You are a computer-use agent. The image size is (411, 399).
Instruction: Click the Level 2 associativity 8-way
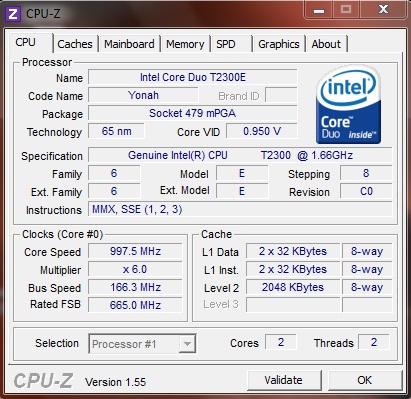coord(367,287)
